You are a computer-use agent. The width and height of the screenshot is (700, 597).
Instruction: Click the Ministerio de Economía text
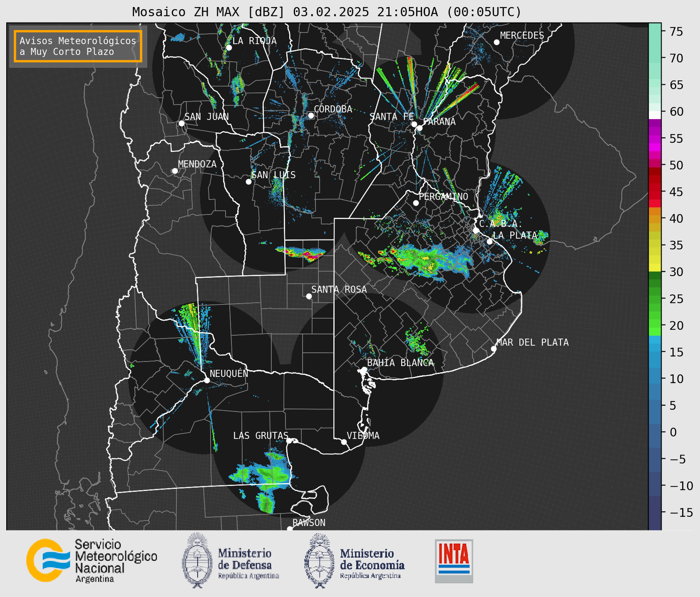coord(372,559)
